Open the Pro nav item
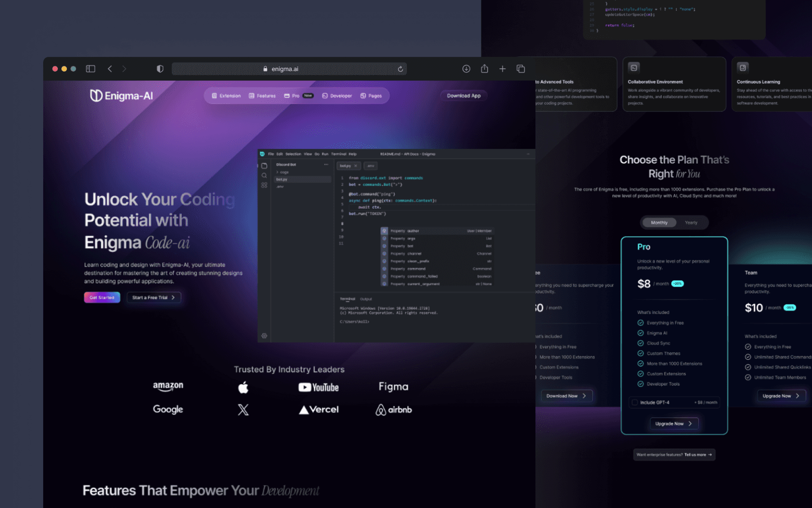The height and width of the screenshot is (508, 812). pyautogui.click(x=299, y=96)
